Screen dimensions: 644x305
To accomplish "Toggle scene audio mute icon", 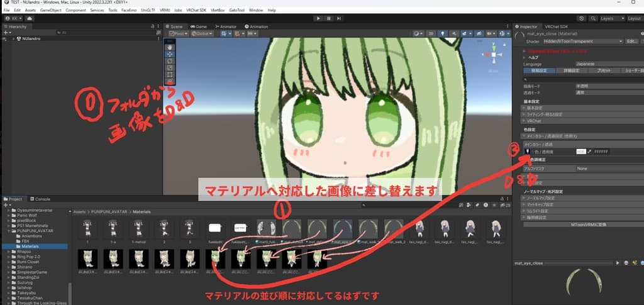I will pos(454,34).
